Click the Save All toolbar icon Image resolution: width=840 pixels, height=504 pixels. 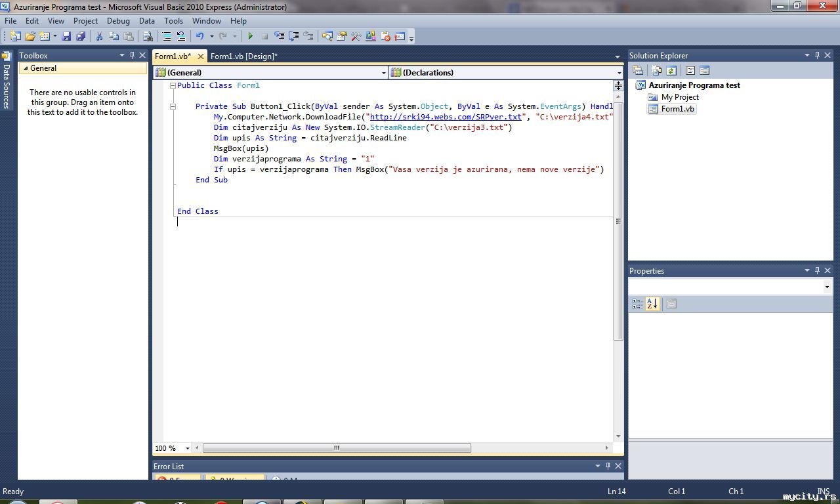click(81, 37)
